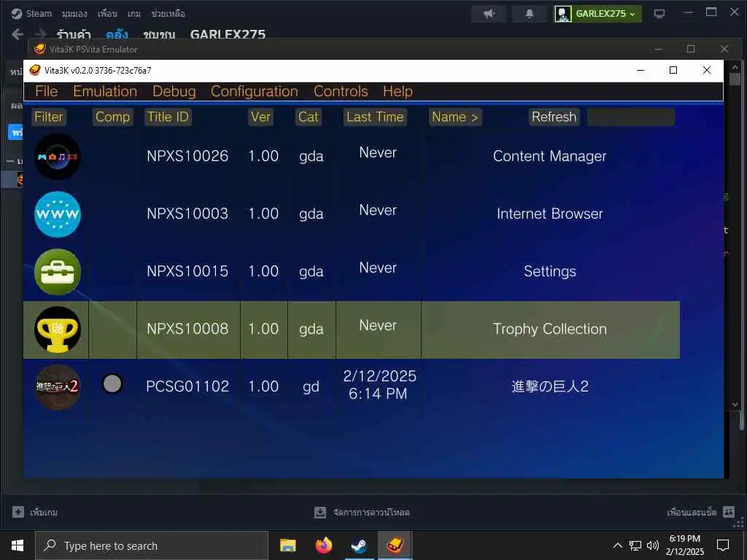Switch to Vita3K taskbar icon
The image size is (747, 560).
395,545
